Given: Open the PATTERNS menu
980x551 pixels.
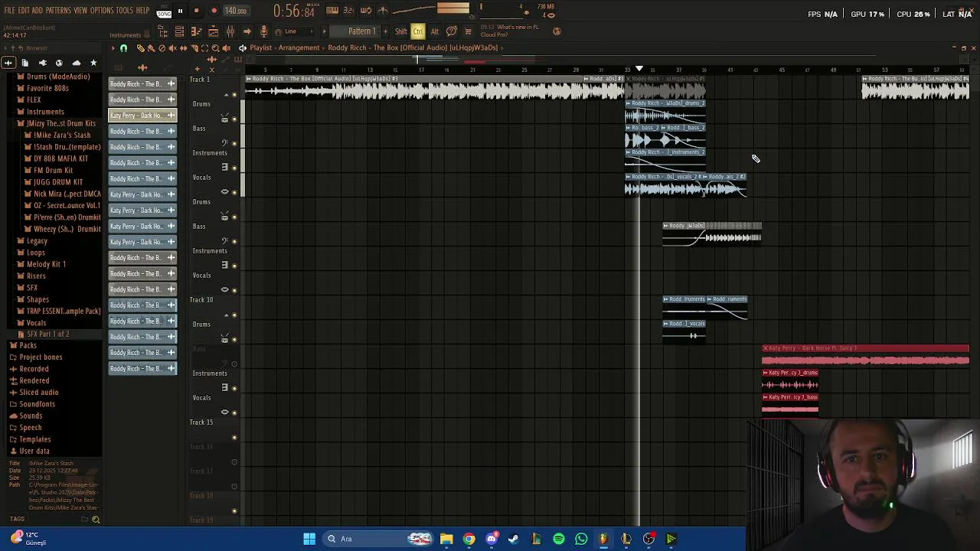Looking at the screenshot, I should pos(58,11).
